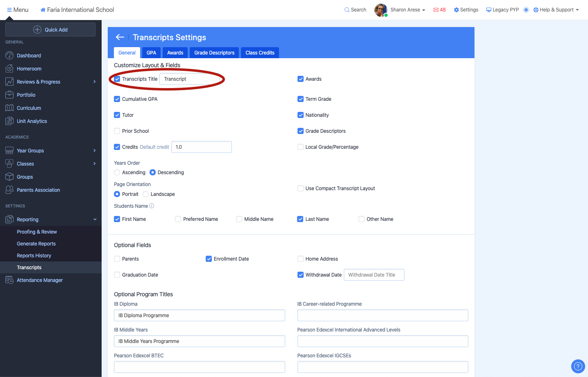Open Unit Analytics from the sidebar
588x377 pixels.
(x=32, y=121)
